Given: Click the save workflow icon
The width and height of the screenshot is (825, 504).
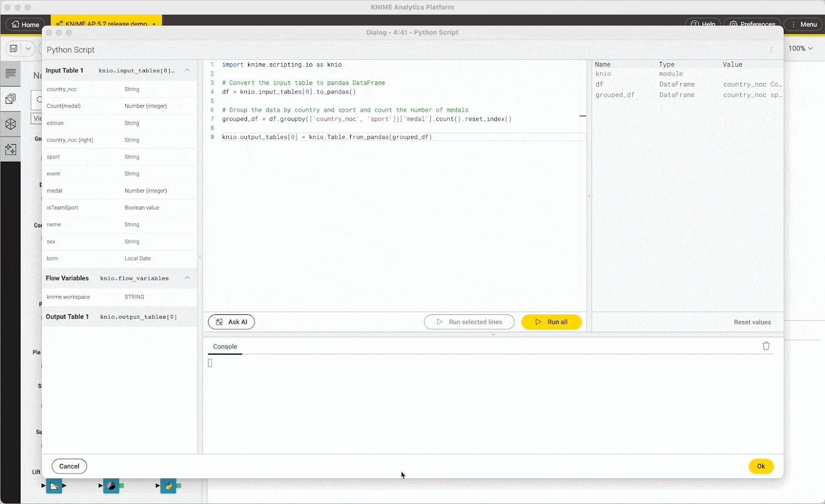Looking at the screenshot, I should click(14, 48).
